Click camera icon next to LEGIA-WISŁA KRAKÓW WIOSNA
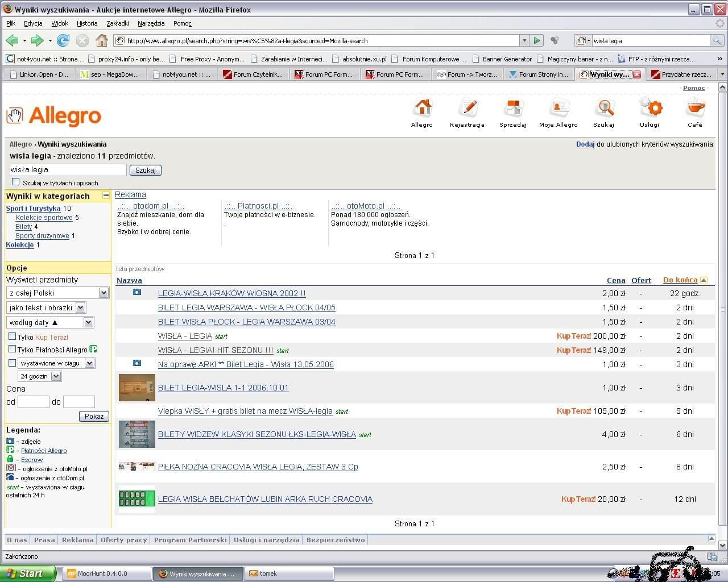Image resolution: width=728 pixels, height=582 pixels. [136, 292]
